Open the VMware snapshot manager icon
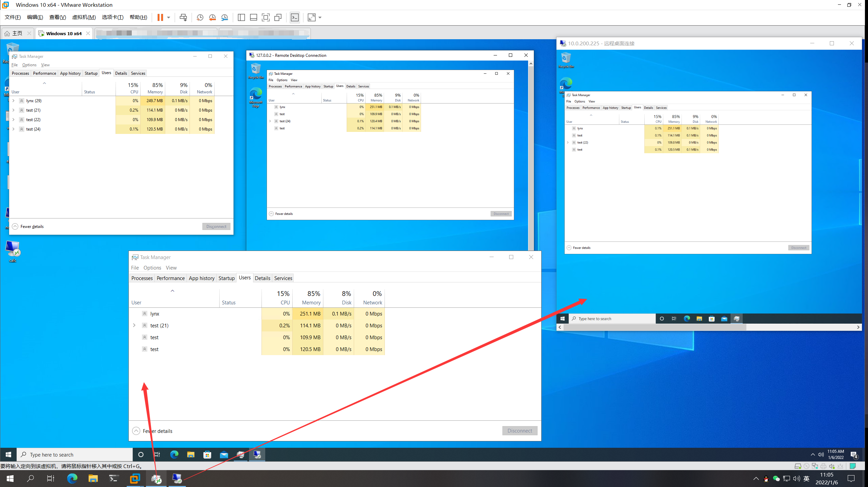 click(x=225, y=17)
